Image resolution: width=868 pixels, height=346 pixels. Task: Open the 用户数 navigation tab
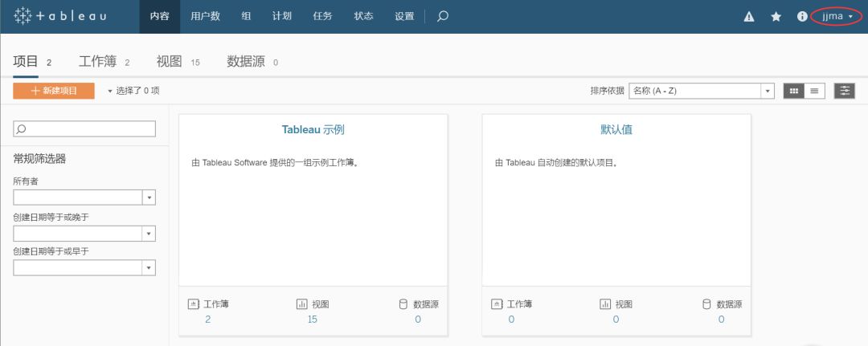coord(206,17)
